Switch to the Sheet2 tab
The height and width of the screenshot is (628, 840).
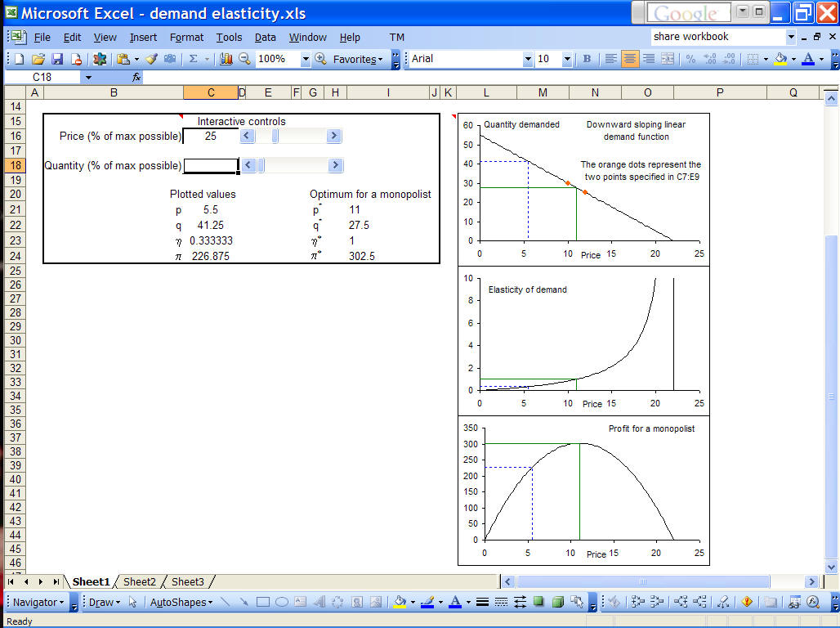pos(139,581)
